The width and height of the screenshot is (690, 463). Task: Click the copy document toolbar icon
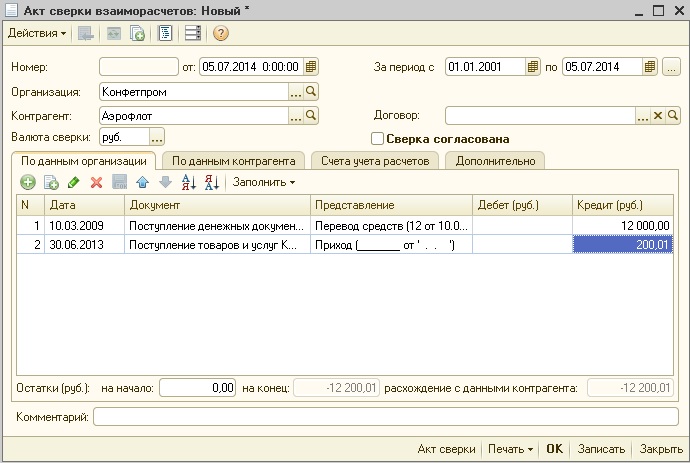[137, 33]
